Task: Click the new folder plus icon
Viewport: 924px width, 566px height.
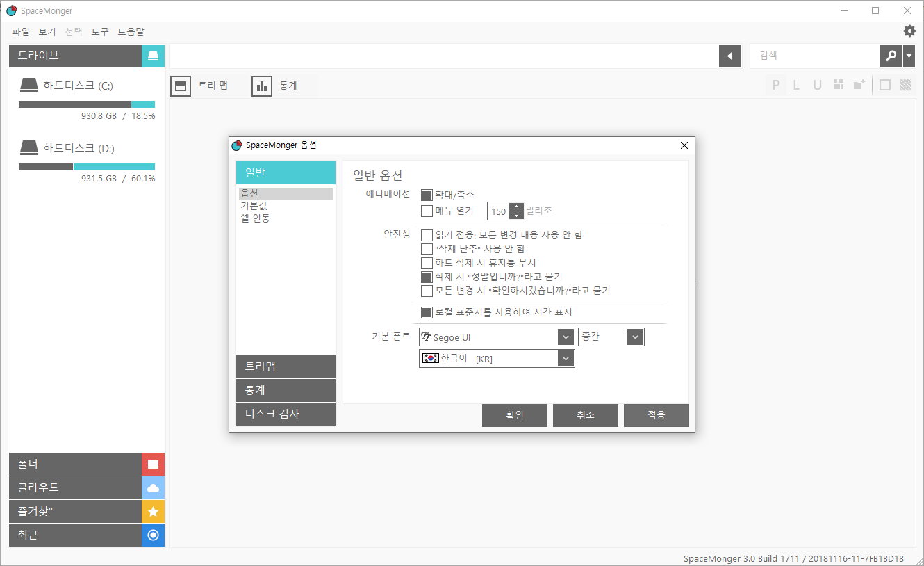Action: click(859, 85)
